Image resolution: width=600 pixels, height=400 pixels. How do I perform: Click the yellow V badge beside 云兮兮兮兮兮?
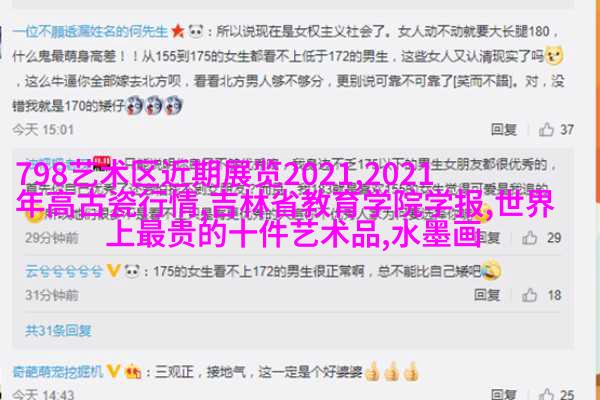113,271
